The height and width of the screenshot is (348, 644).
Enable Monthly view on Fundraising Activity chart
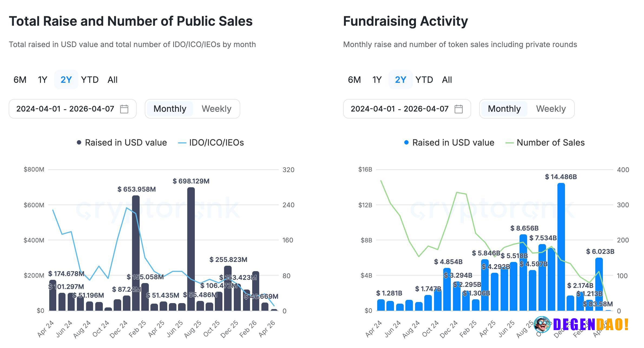pos(504,109)
